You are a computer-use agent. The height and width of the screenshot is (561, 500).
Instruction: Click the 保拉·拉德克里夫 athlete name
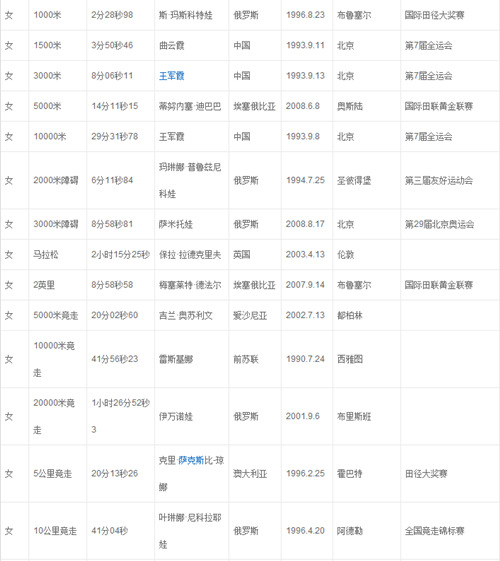point(190,255)
